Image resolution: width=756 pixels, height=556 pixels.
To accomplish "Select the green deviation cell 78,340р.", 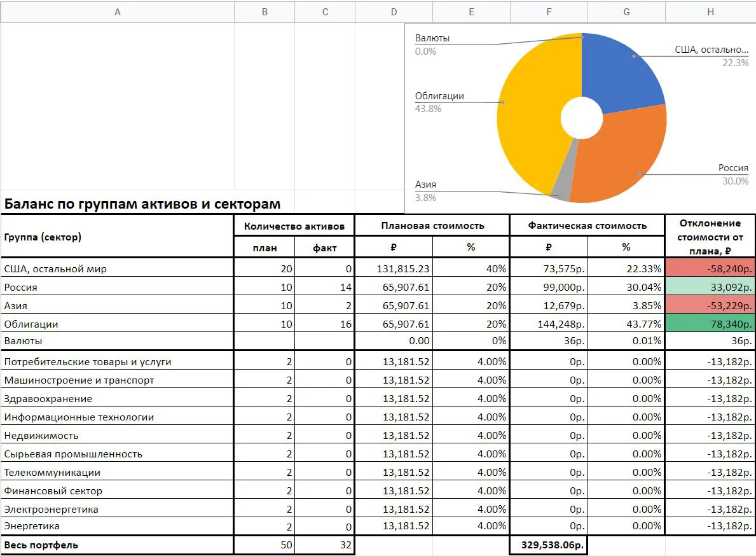I will (710, 324).
